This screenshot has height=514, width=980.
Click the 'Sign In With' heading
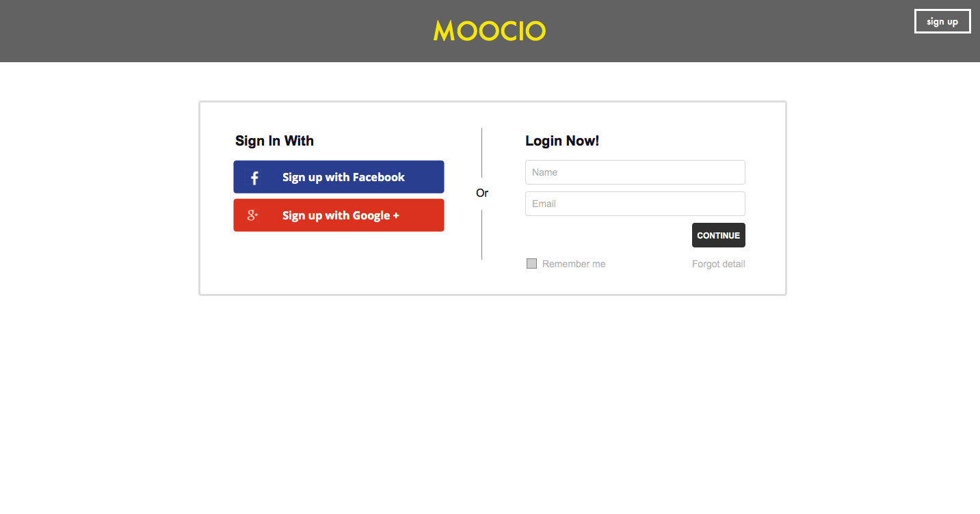pyautogui.click(x=274, y=141)
